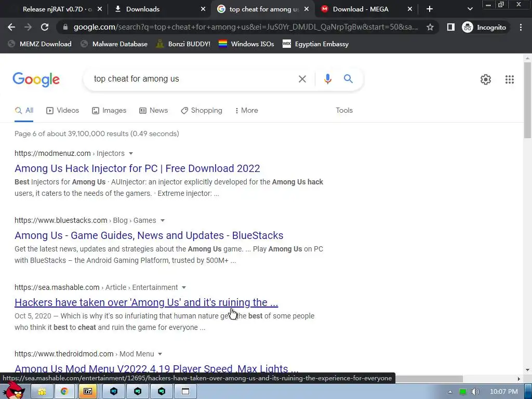Bookmark this page with star icon
Screen dimensions: 532x399
pyautogui.click(x=430, y=27)
